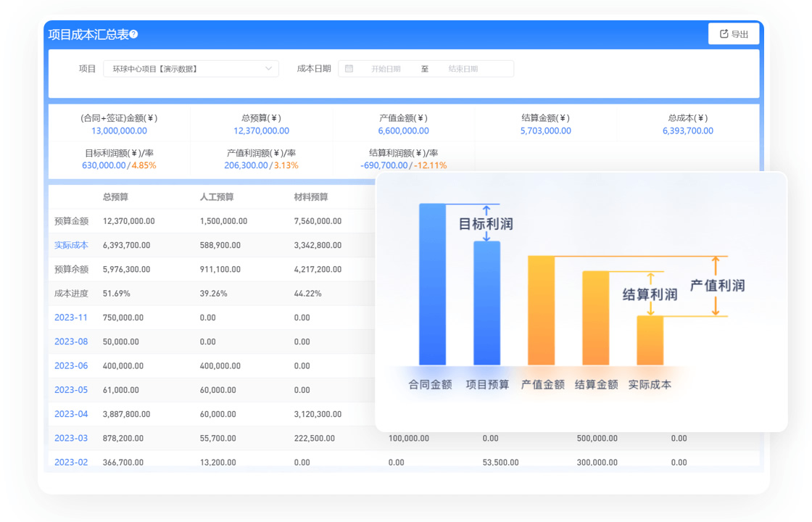Select the orange 产值金额 chart bar

(542, 310)
